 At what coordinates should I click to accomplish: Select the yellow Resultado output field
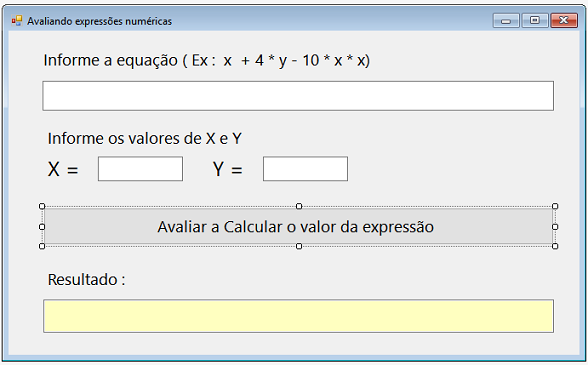(298, 316)
